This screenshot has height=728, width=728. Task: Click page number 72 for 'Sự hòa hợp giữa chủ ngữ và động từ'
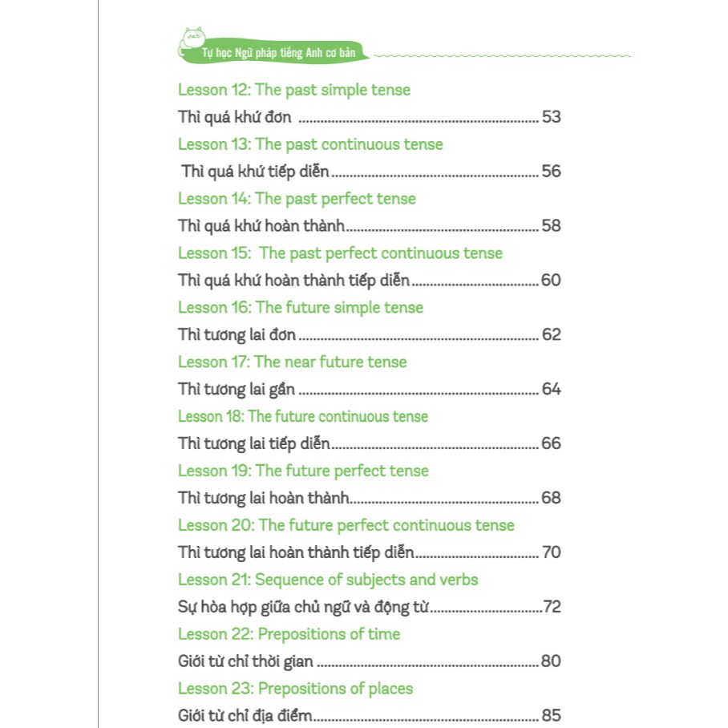552,607
